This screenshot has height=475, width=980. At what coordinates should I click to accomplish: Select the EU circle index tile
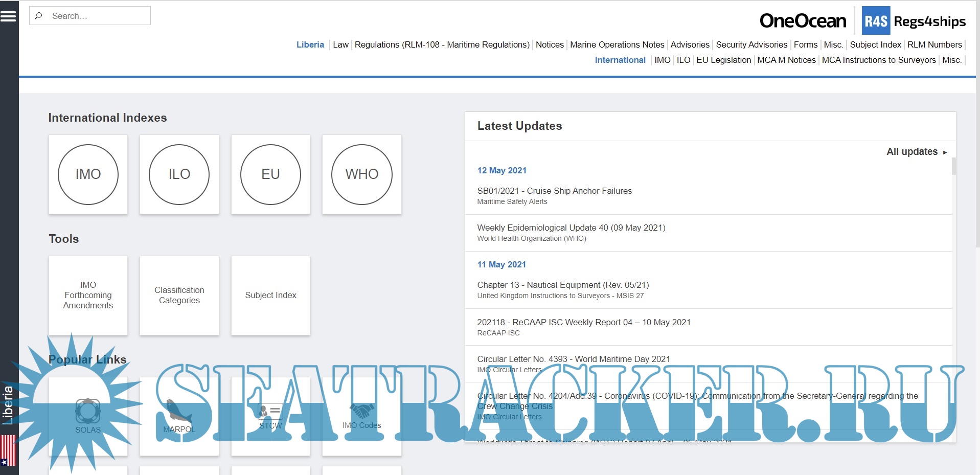(x=270, y=174)
